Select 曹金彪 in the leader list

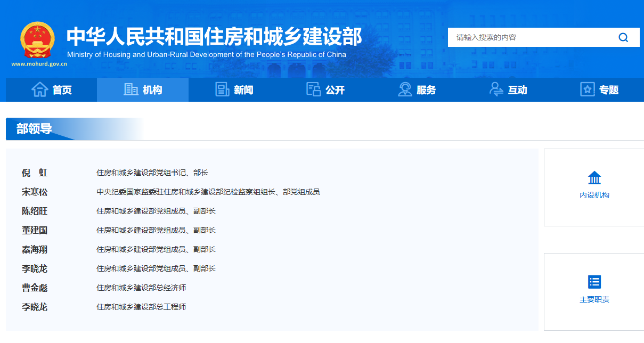tap(35, 288)
